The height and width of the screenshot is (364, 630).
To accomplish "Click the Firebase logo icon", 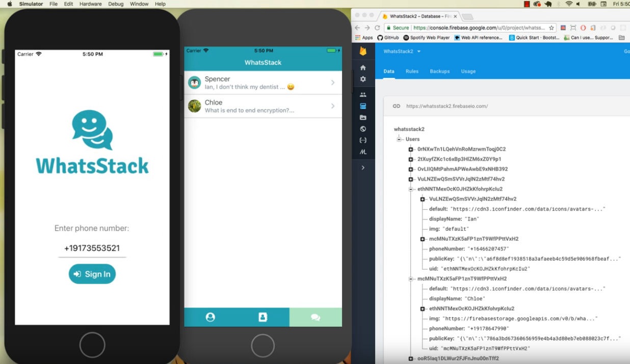I will point(363,51).
